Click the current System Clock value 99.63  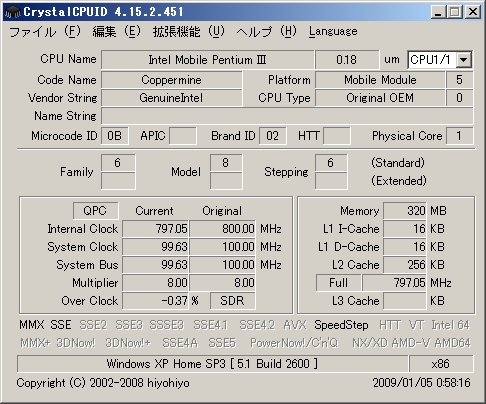156,247
